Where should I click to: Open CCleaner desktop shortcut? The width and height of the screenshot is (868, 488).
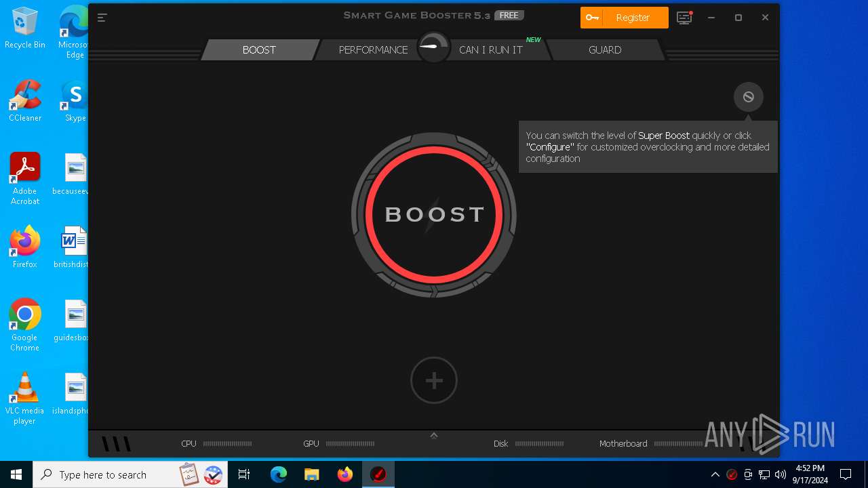coord(25,101)
